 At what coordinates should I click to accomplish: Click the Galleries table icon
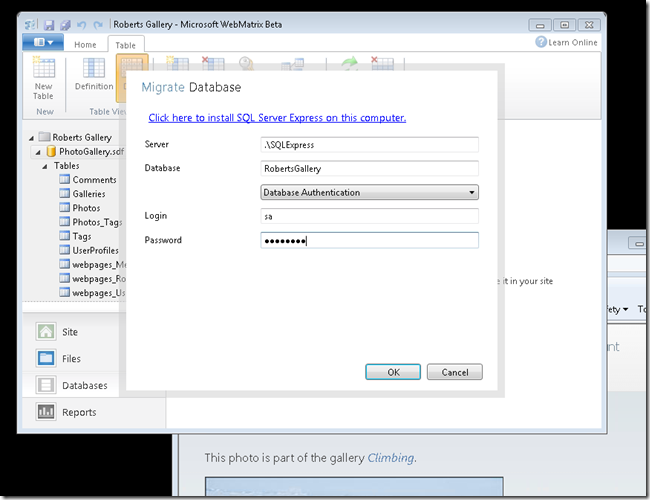click(64, 194)
